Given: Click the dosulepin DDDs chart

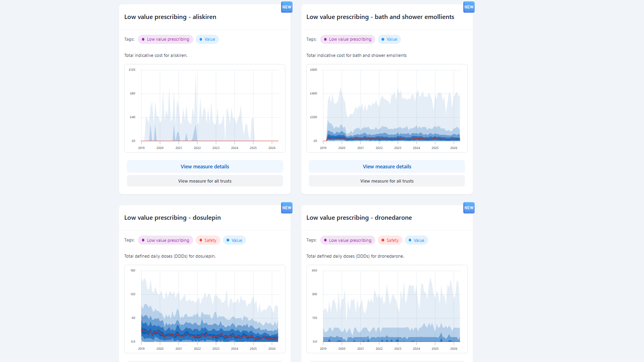Looking at the screenshot, I should point(205,309).
